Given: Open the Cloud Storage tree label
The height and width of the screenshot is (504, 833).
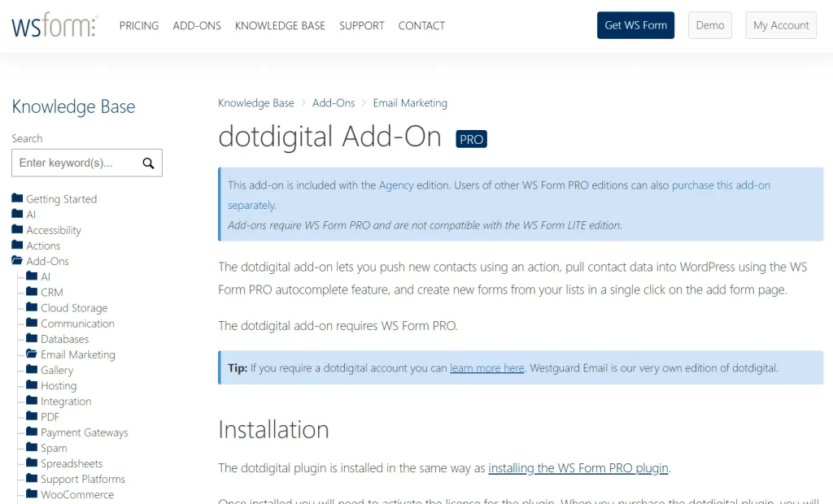Looking at the screenshot, I should [x=74, y=308].
